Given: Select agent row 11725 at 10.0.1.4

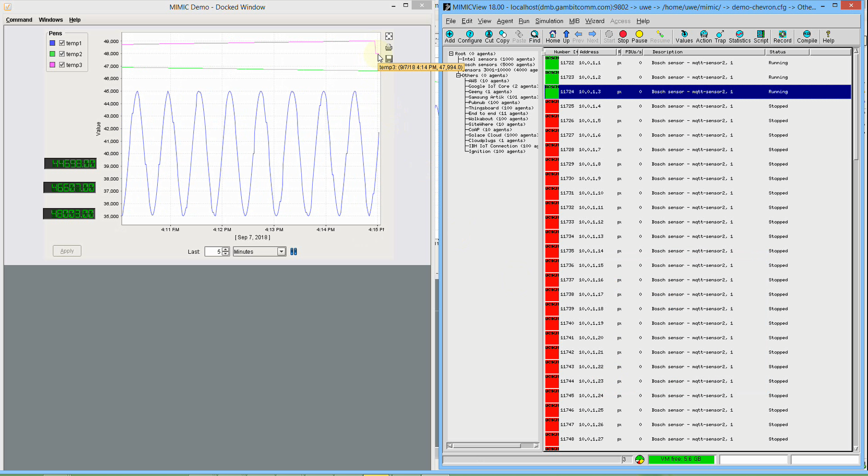Looking at the screenshot, I should click(698, 106).
